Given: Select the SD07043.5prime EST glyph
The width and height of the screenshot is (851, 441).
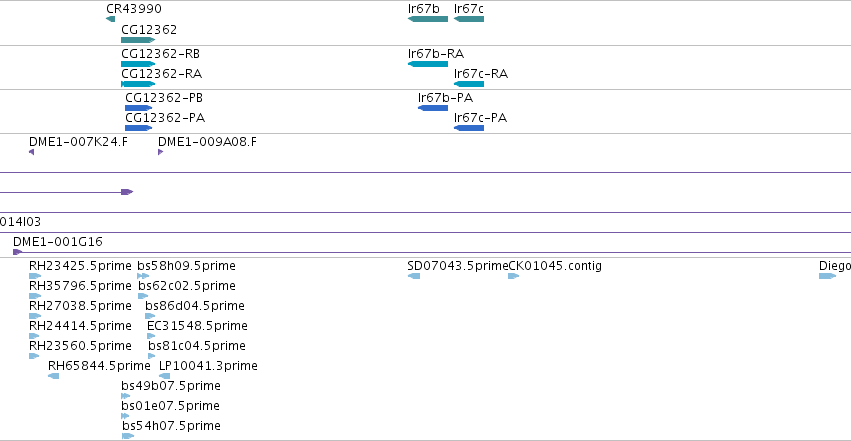Looking at the screenshot, I should [414, 276].
